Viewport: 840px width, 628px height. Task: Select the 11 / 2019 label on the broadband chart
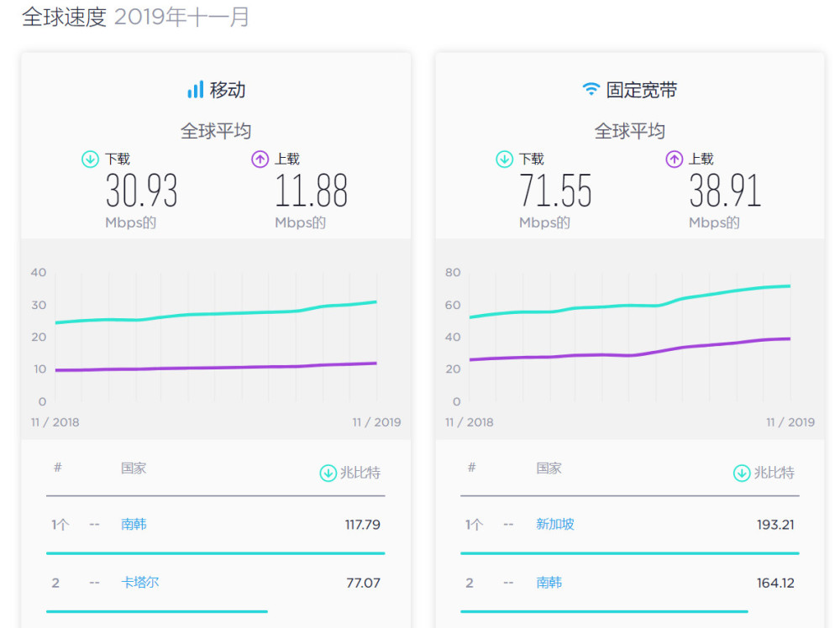790,422
